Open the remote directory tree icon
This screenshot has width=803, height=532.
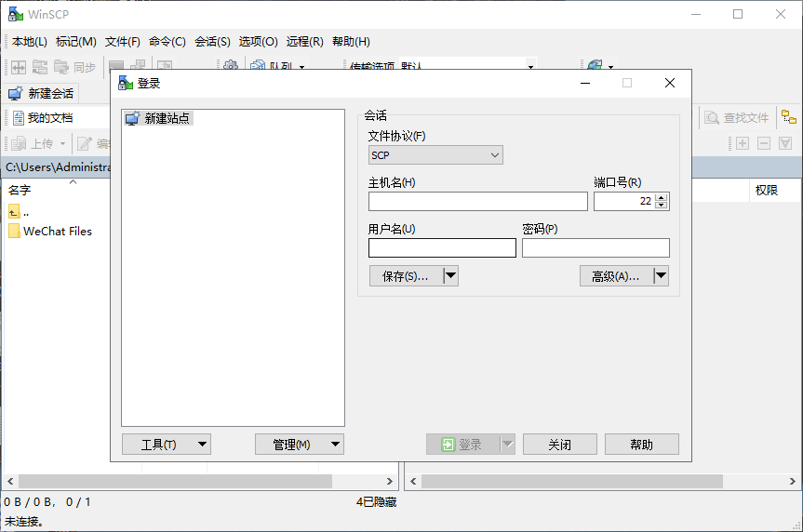coord(789,117)
